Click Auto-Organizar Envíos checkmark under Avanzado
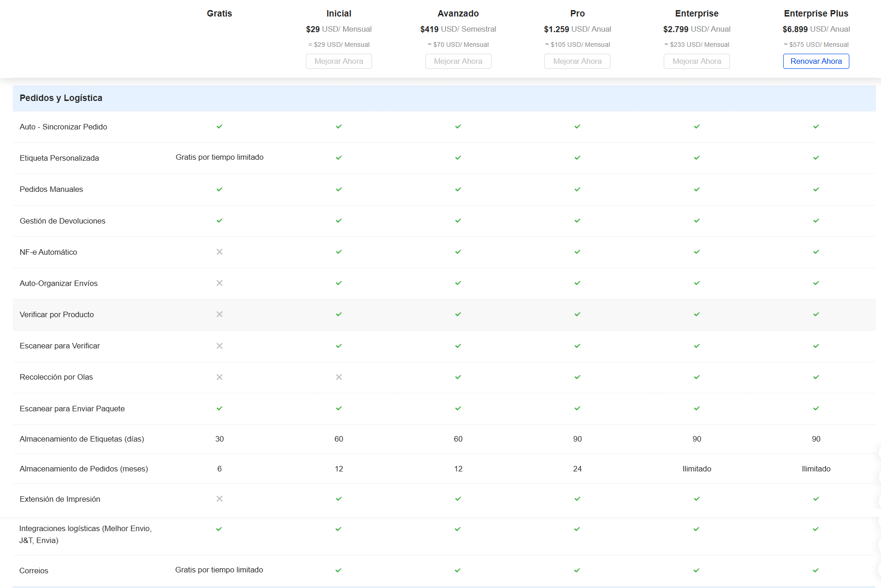Viewport: 881px width, 588px height. click(x=458, y=283)
